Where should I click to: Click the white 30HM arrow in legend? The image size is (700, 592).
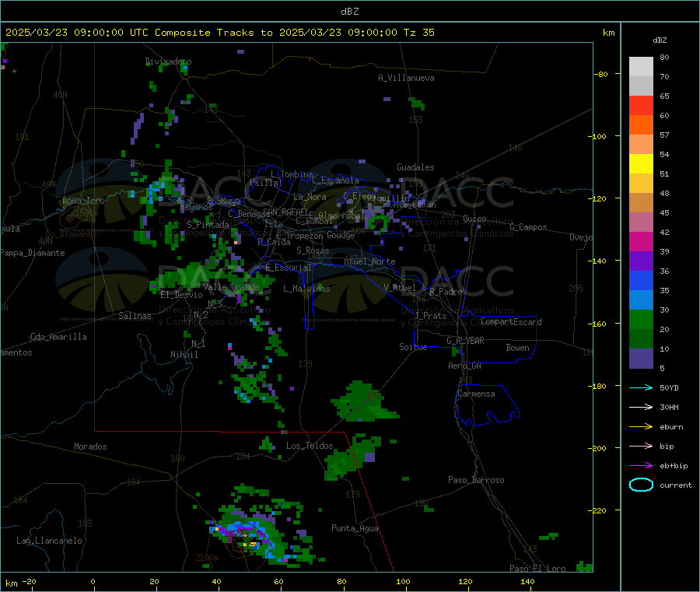pyautogui.click(x=641, y=407)
